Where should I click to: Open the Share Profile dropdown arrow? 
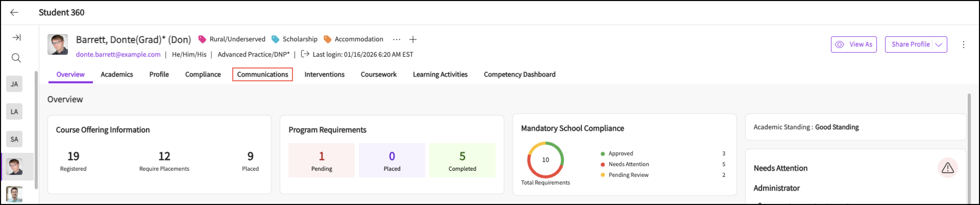pos(939,44)
